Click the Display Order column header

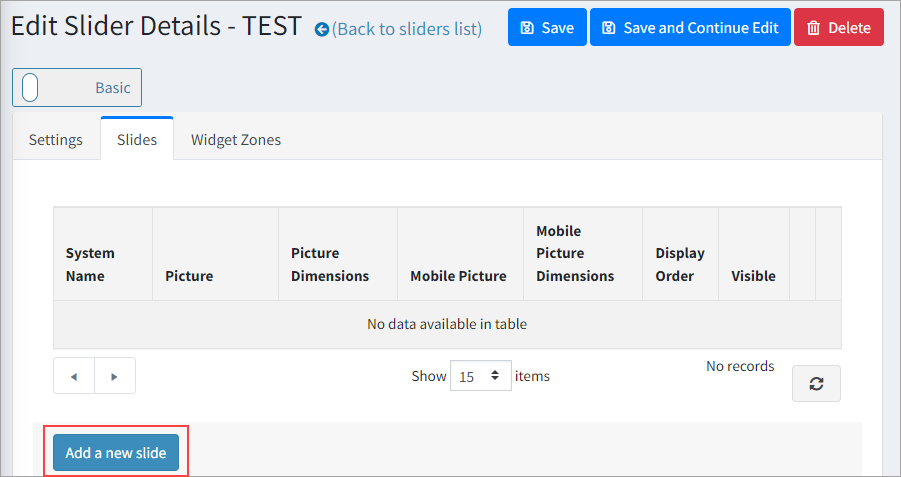click(x=680, y=264)
